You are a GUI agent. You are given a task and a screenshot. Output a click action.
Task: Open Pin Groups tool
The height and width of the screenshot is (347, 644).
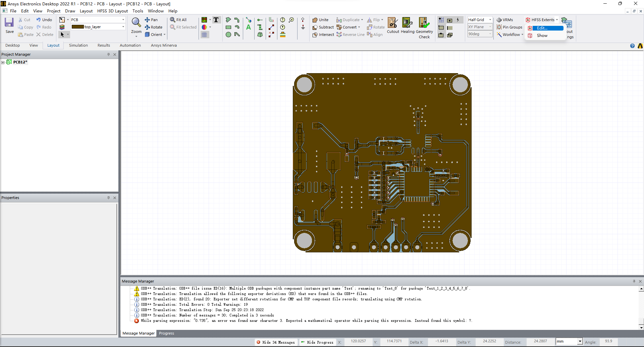[509, 27]
